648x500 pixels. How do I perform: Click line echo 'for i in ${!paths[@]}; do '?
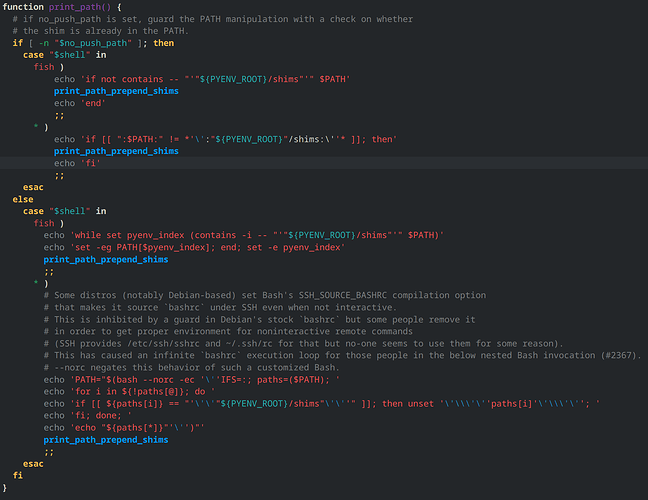click(129, 391)
